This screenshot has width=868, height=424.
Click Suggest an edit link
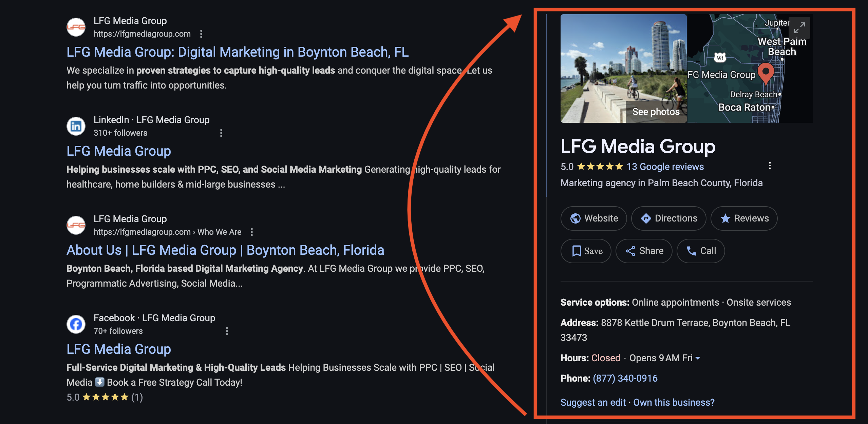pos(593,403)
